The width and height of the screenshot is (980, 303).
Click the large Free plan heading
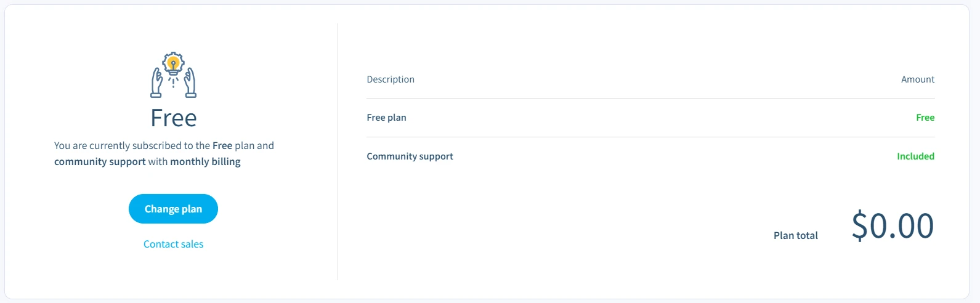174,118
